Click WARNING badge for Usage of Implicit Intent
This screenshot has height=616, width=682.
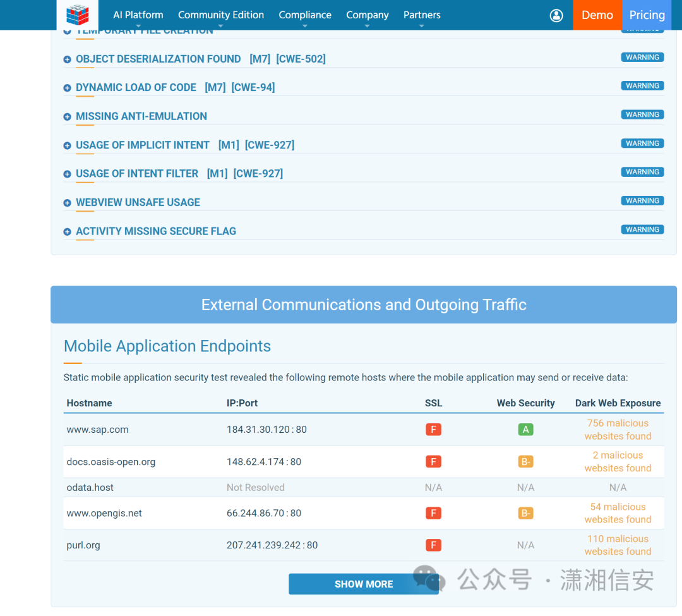(642, 143)
